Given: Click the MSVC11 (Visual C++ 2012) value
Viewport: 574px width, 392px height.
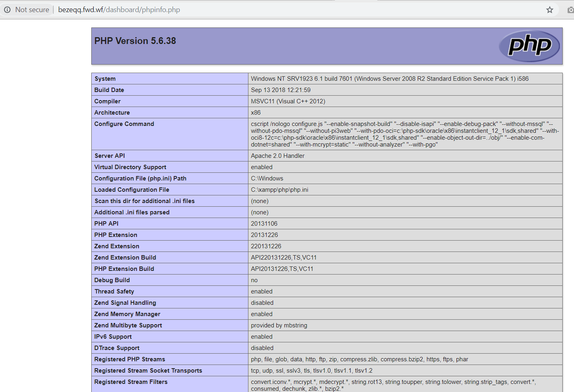Looking at the screenshot, I should point(288,101).
